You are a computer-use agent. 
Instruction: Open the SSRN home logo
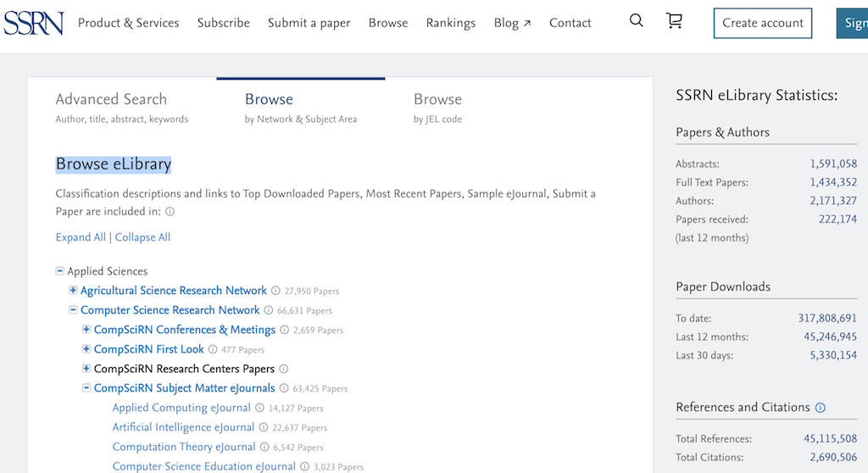[33, 23]
